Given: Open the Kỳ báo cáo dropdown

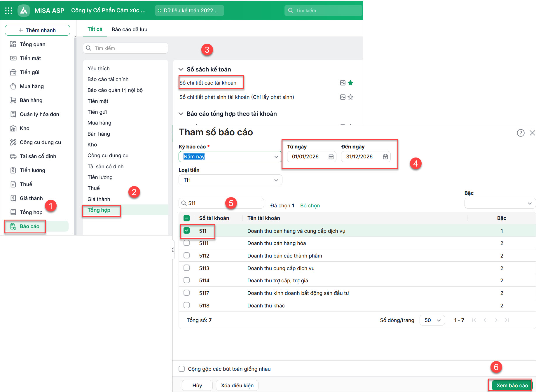Looking at the screenshot, I should click(x=230, y=157).
